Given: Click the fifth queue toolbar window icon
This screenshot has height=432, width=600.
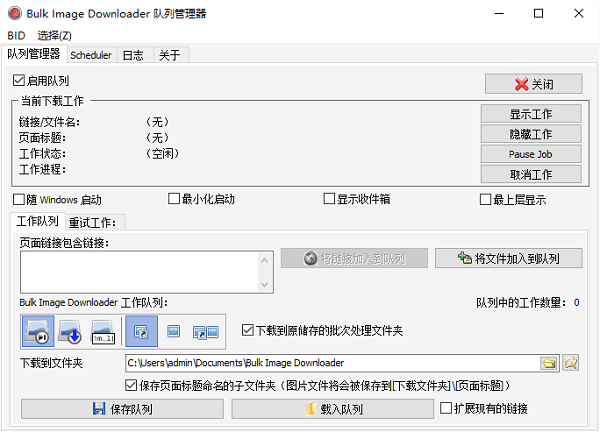Looking at the screenshot, I should (x=173, y=329).
